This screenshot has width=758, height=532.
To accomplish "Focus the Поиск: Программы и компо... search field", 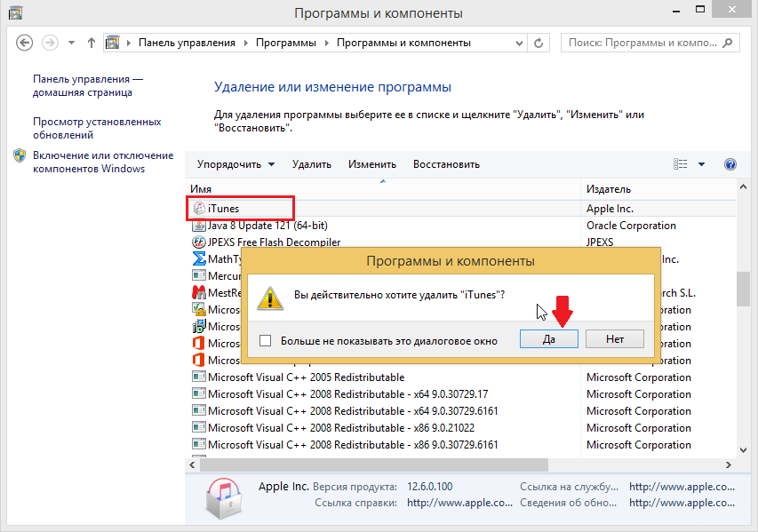I will [x=650, y=43].
